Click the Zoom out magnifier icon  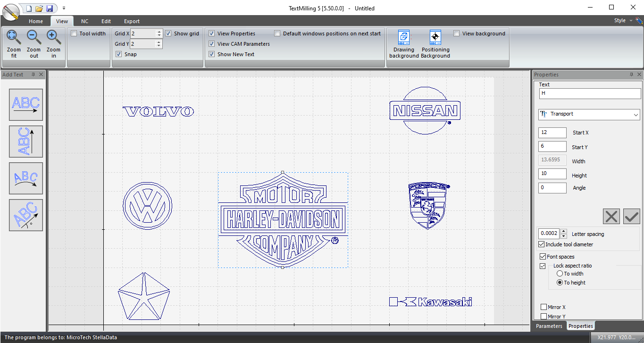(33, 37)
